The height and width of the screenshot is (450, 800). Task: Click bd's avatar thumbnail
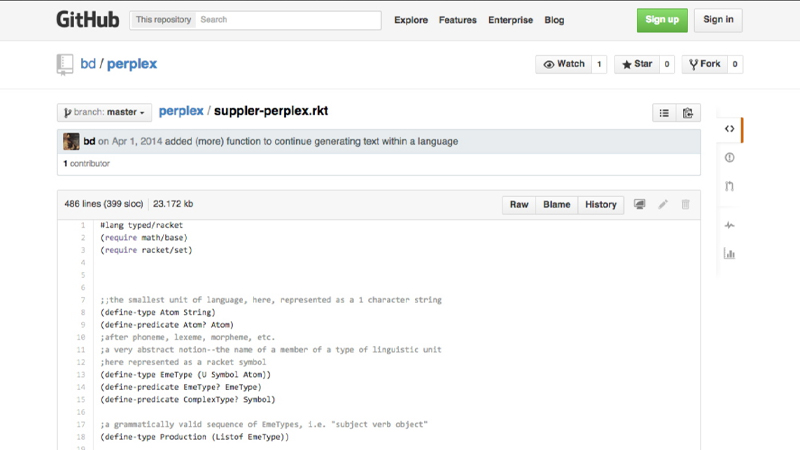pyautogui.click(x=71, y=141)
